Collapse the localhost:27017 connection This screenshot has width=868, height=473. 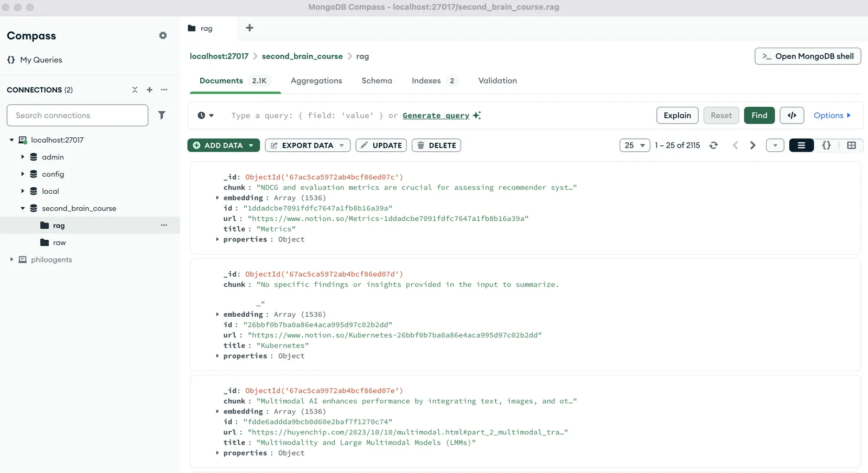(11, 140)
